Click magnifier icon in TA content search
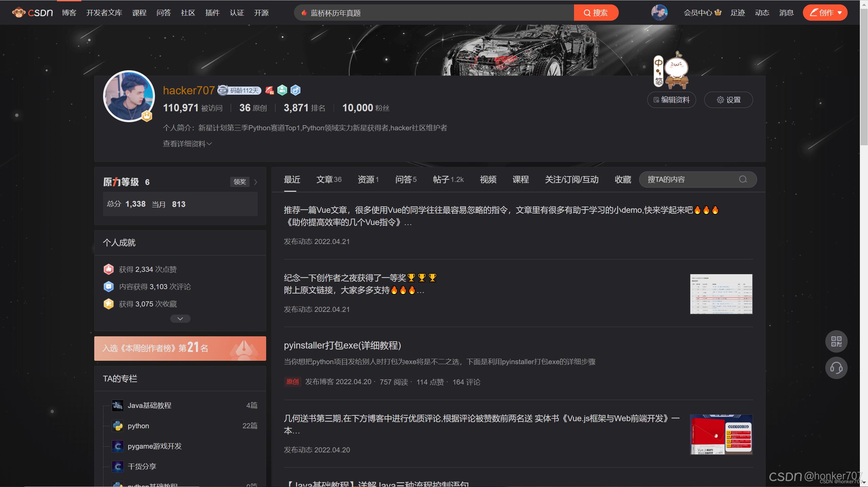This screenshot has width=868, height=487. pyautogui.click(x=743, y=180)
